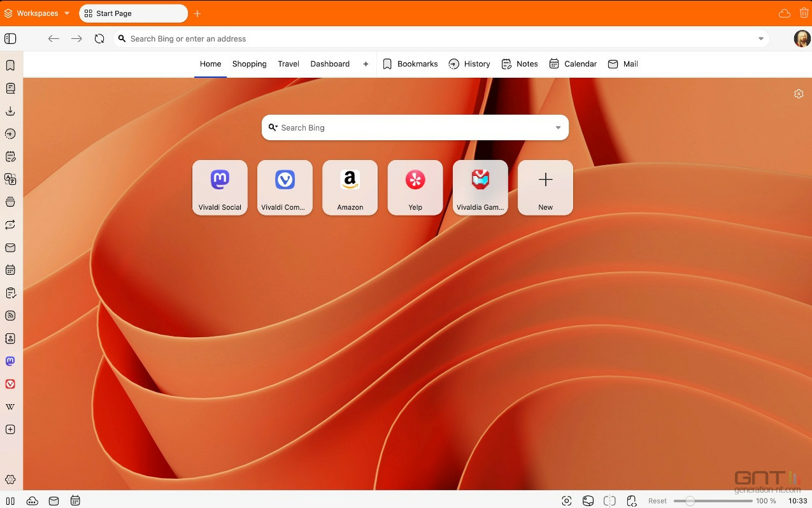Add a New speed dial
The width and height of the screenshot is (812, 508).
(545, 187)
